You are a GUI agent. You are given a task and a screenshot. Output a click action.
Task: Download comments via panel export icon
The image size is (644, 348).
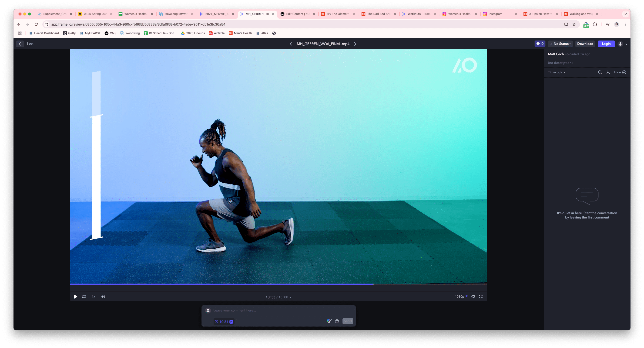pyautogui.click(x=608, y=72)
